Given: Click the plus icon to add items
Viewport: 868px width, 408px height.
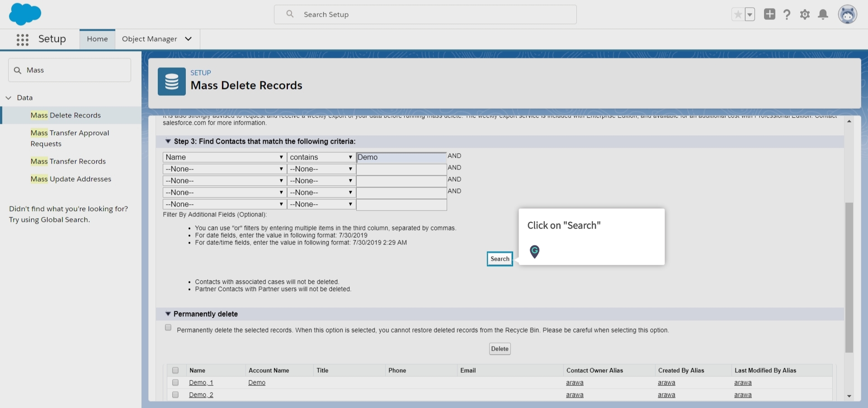Looking at the screenshot, I should point(769,14).
